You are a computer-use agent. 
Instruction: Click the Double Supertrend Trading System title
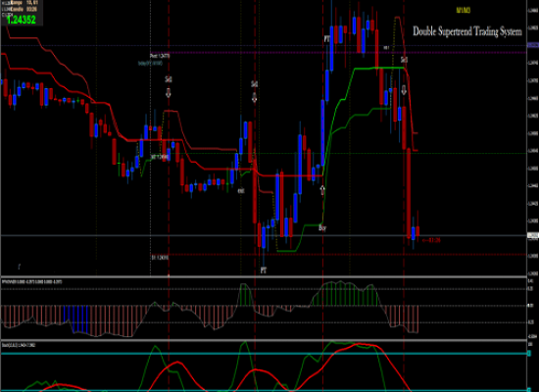[x=467, y=31]
